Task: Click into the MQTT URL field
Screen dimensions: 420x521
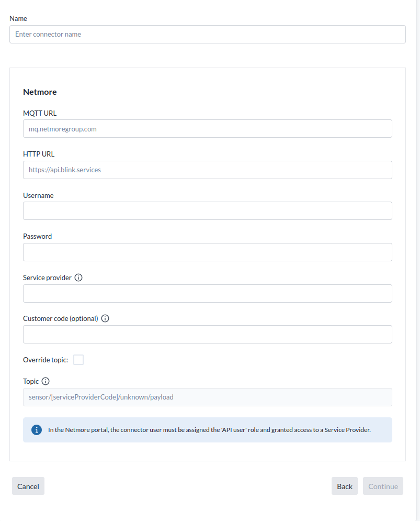Action: pyautogui.click(x=207, y=129)
